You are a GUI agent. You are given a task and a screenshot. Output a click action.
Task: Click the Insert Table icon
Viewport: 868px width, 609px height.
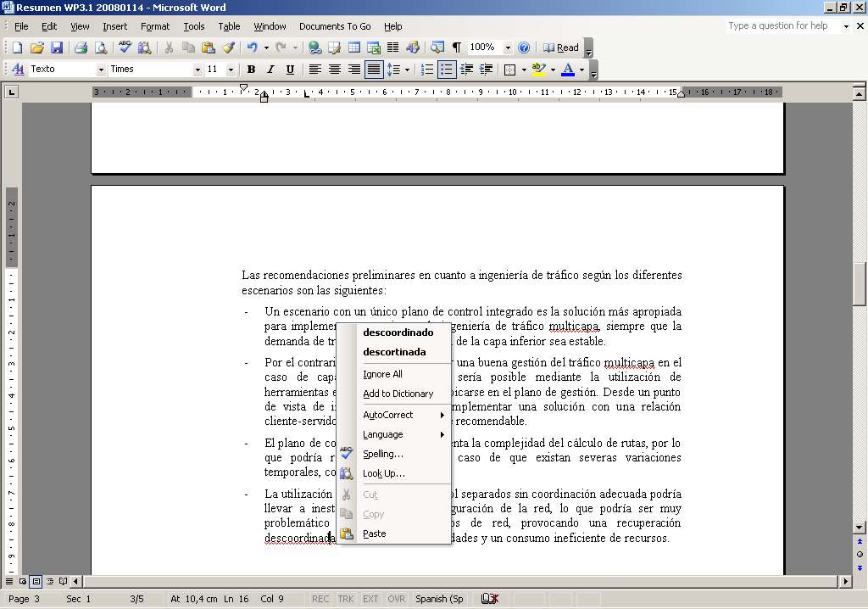[354, 47]
